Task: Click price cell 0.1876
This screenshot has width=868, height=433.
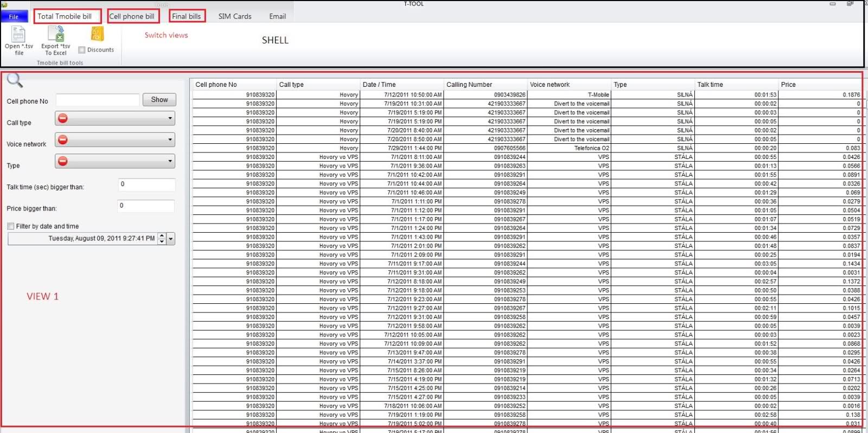Action: pos(820,95)
